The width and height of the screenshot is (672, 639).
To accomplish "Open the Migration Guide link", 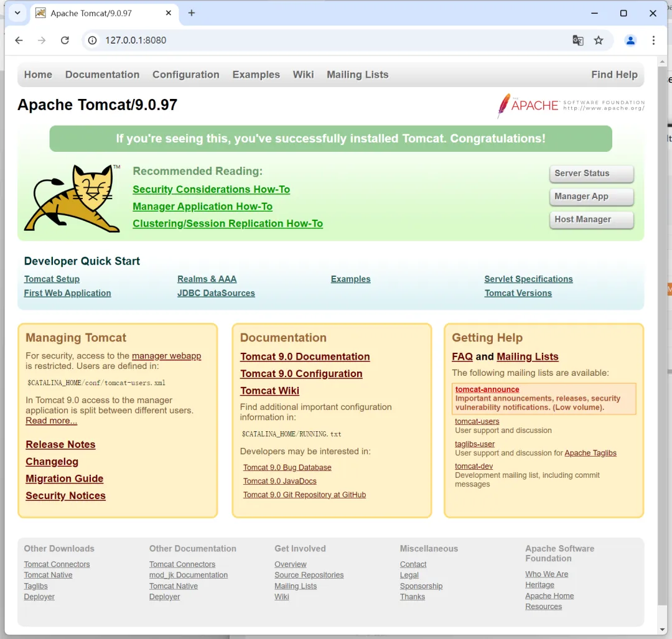I will 64,478.
